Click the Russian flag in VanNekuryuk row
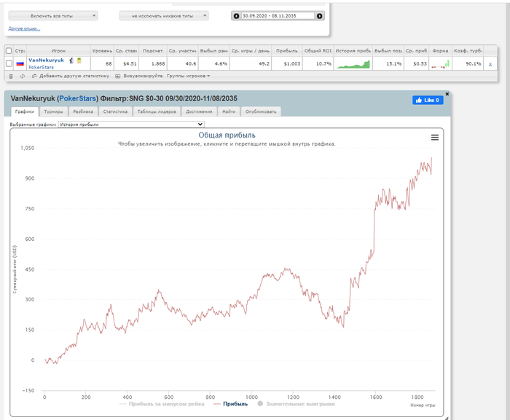Image resolution: width=510 pixels, height=420 pixels. 20,64
